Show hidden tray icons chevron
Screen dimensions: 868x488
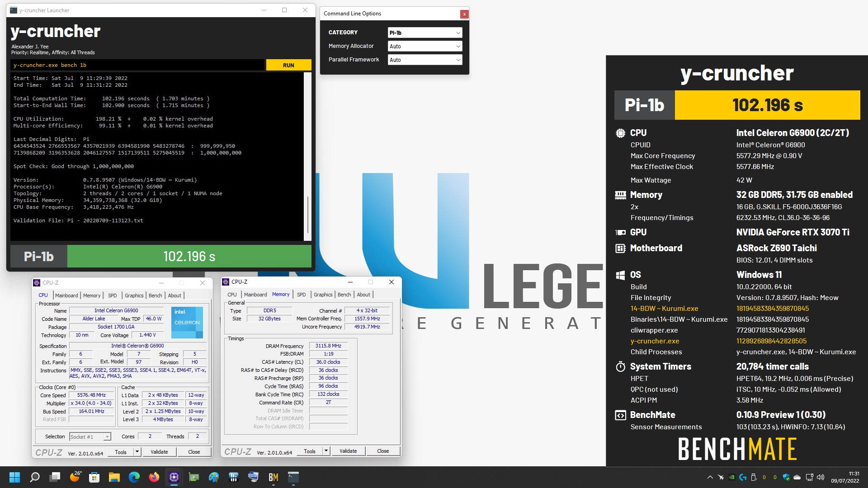coord(710,477)
